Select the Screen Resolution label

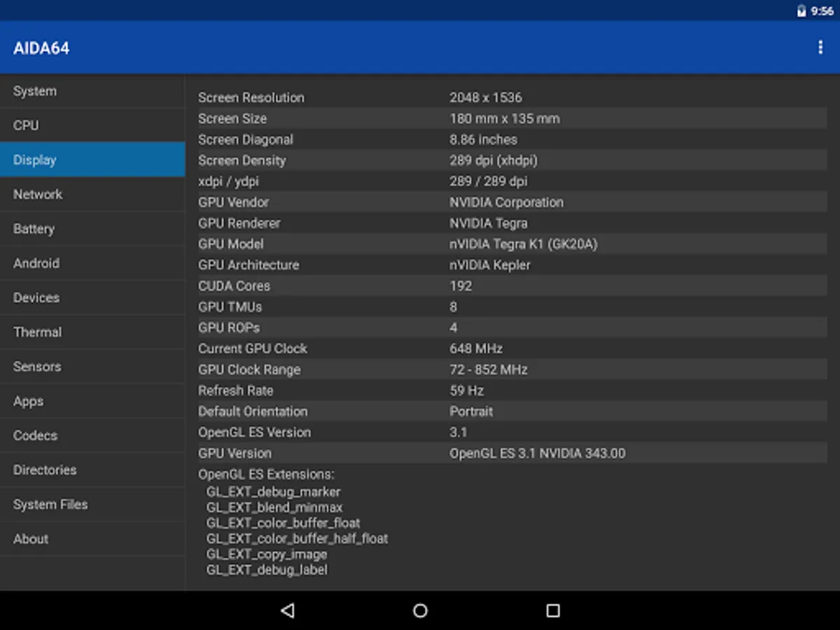click(x=251, y=97)
